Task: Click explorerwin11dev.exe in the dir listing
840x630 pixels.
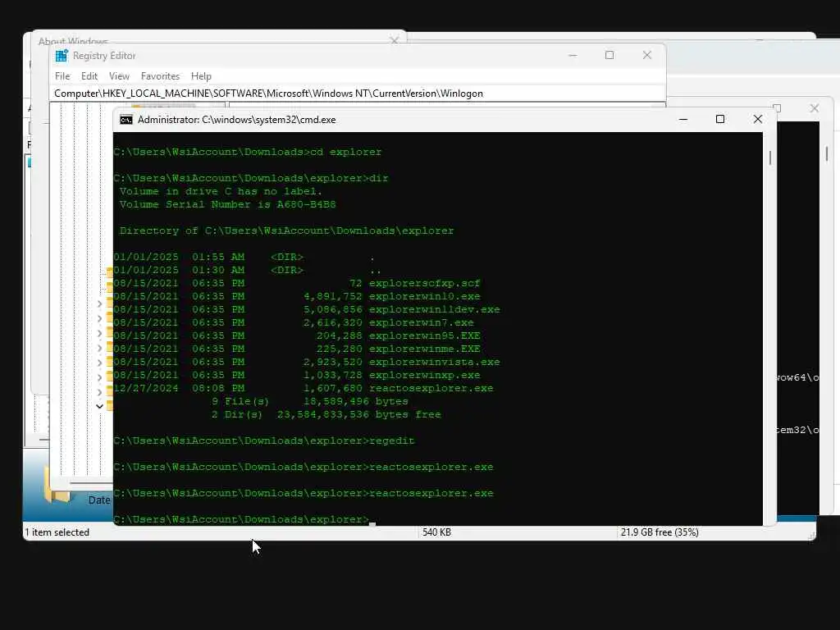Action: coord(435,309)
